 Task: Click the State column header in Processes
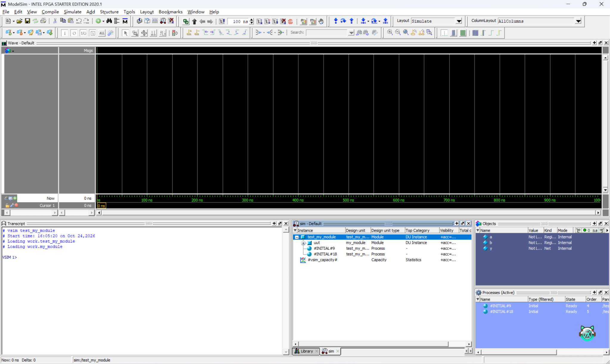[575, 299]
